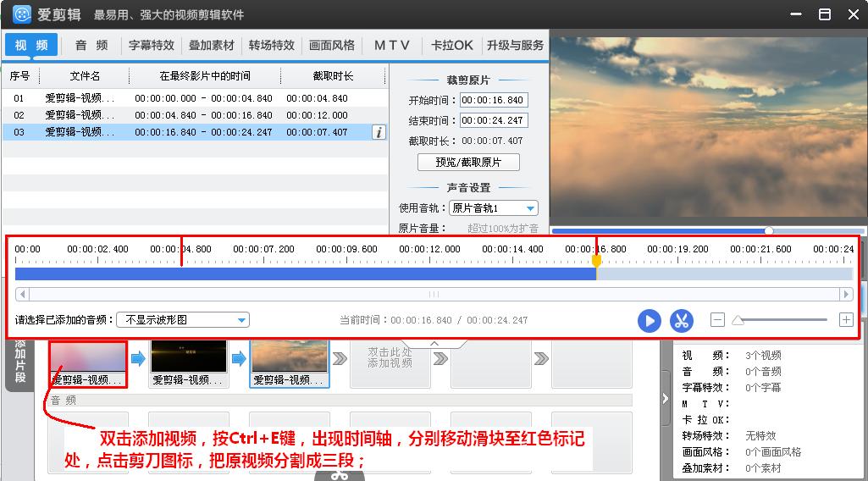Click timeline scrollbar right arrow
Screen dimensions: 868x481
846,295
